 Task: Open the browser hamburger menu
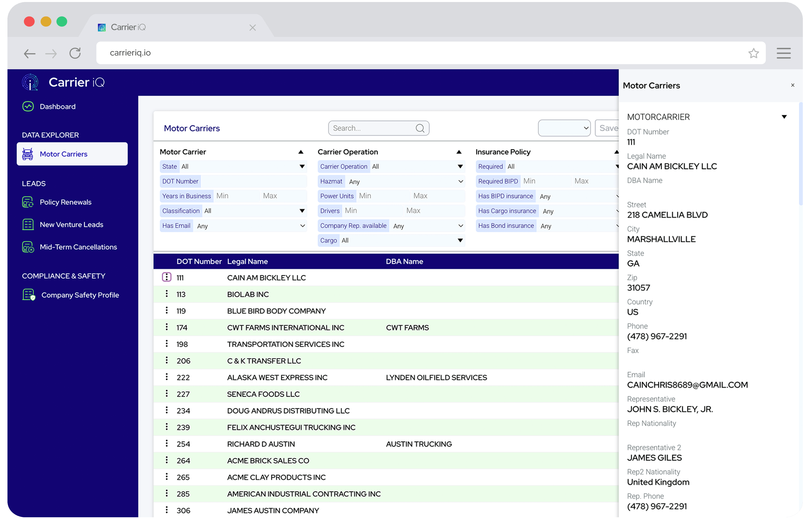pos(783,53)
